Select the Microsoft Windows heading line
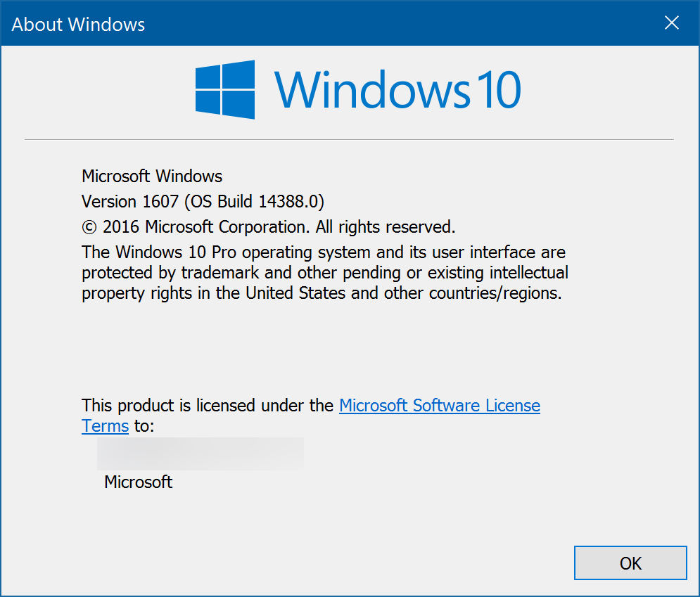Screen dimensions: 700x597 pos(152,176)
